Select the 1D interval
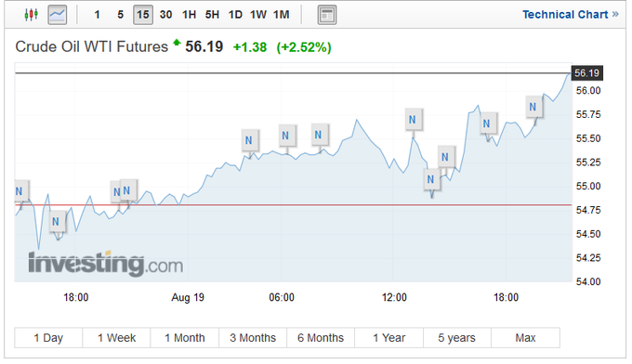The image size is (632, 364). click(235, 15)
